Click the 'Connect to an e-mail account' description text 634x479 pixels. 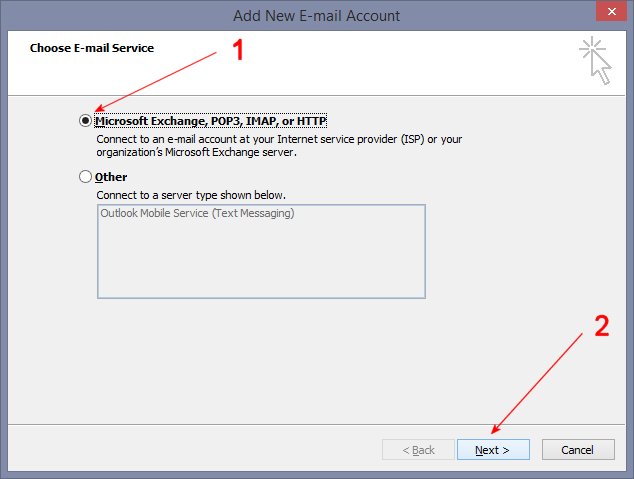[x=279, y=146]
